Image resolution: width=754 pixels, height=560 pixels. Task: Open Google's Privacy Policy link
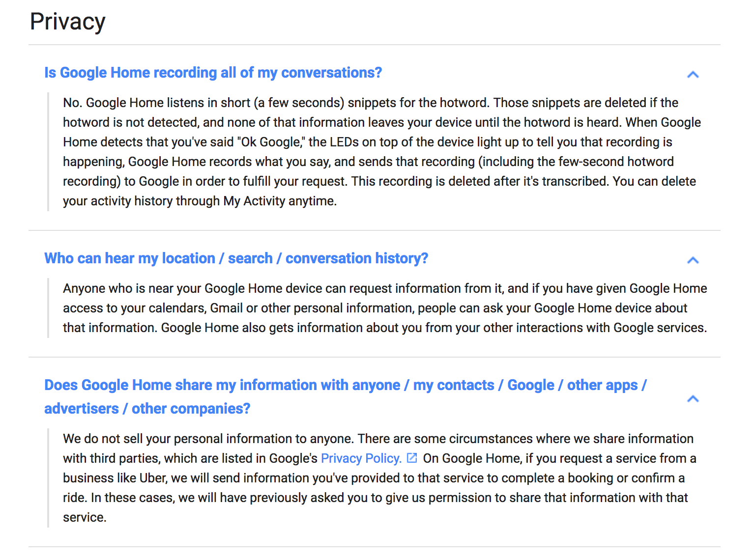click(361, 458)
